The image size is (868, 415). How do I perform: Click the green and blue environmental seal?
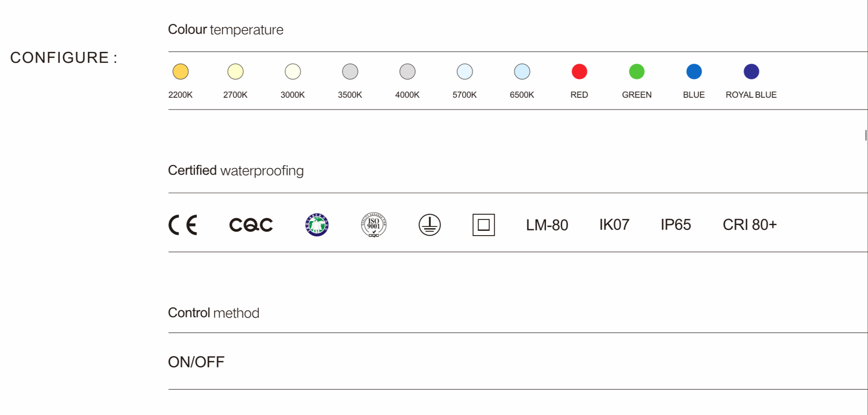coord(317,225)
